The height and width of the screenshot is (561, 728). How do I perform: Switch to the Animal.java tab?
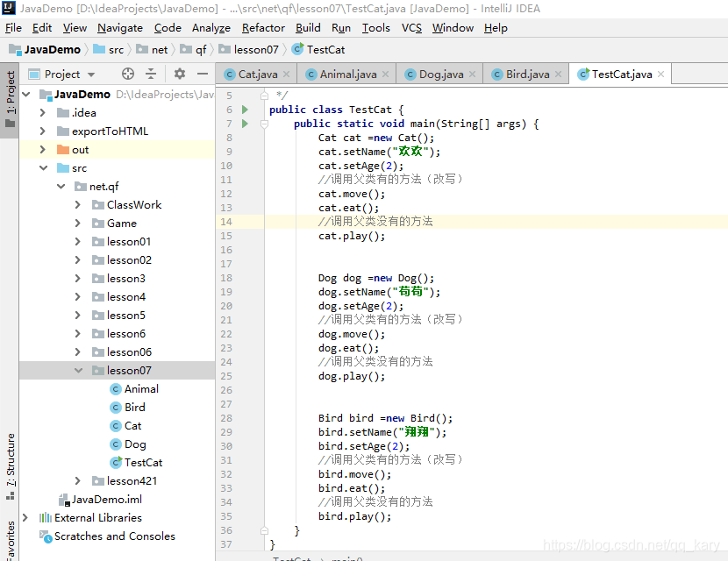tap(348, 75)
